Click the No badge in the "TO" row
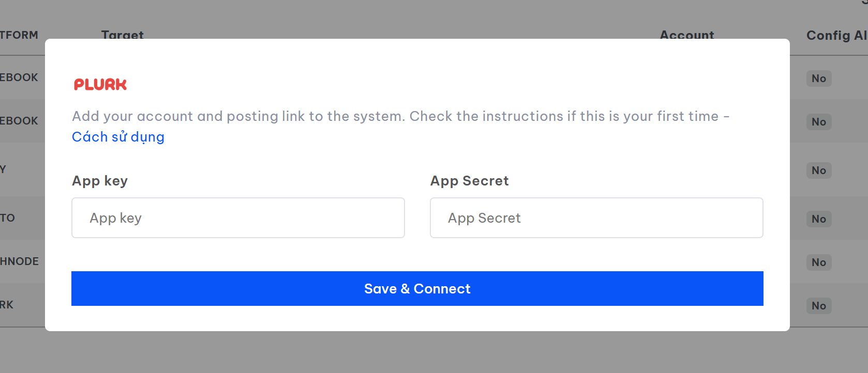This screenshot has width=868, height=373. click(x=818, y=219)
